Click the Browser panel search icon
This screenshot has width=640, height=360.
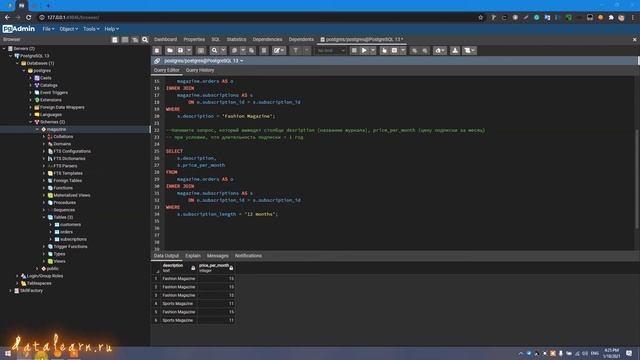[x=145, y=40]
